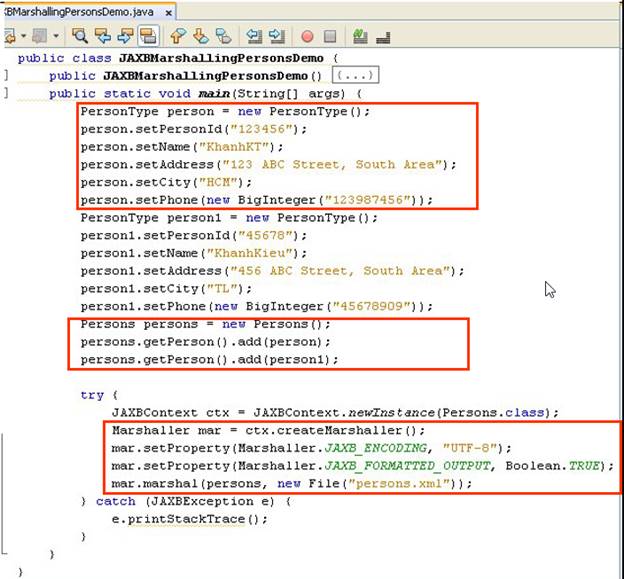Image resolution: width=624 pixels, height=579 pixels.
Task: Click the Uncomment lines icon
Action: coord(383,37)
